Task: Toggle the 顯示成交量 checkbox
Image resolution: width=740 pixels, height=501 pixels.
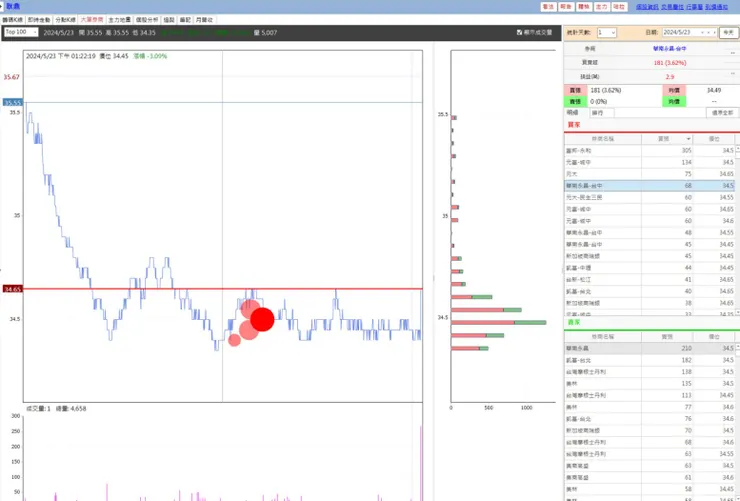Action: (520, 33)
